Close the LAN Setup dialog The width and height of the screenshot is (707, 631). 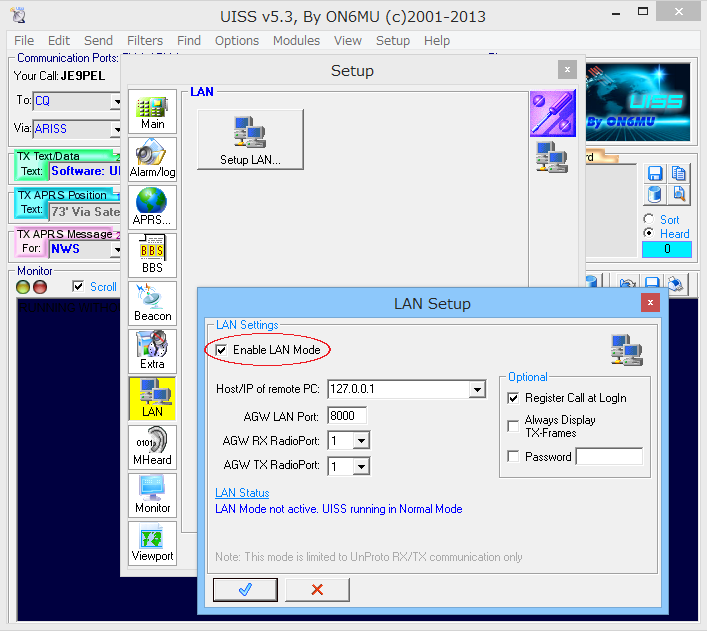(650, 303)
